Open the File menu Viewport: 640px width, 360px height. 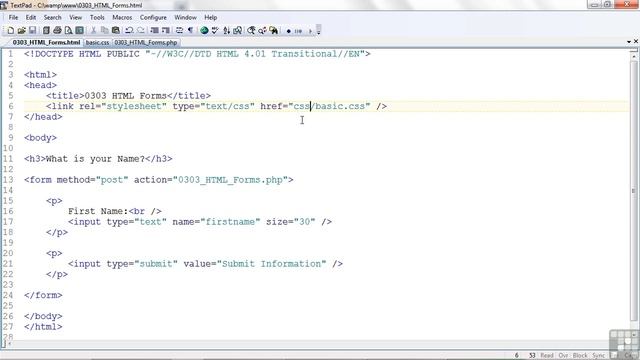13,18
